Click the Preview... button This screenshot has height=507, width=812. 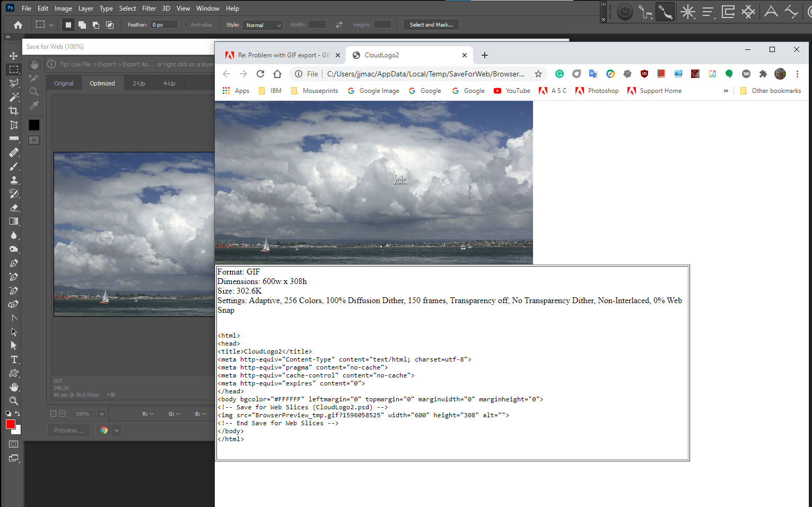coord(68,430)
